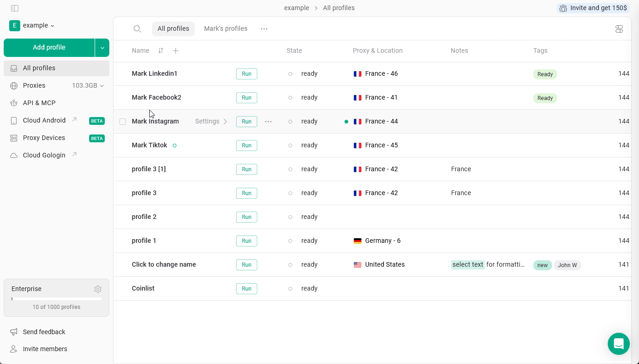Click Invite and get 150$
Screen dimensions: 639x364
click(x=593, y=8)
